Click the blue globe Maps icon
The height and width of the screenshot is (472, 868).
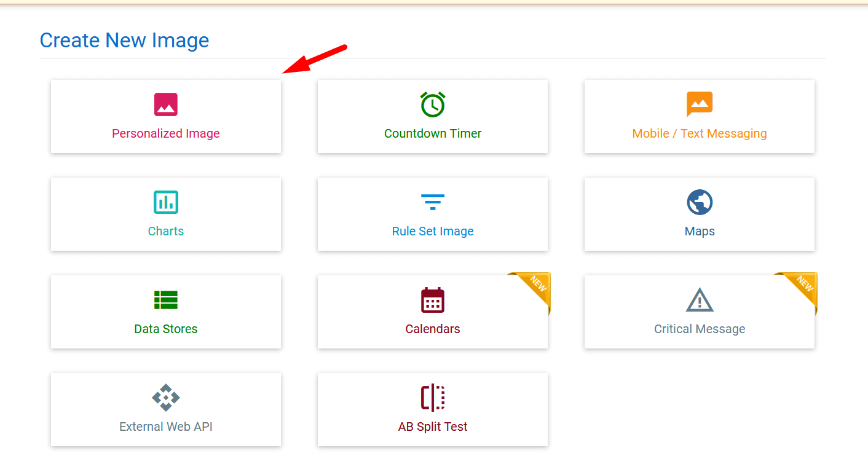[699, 202]
